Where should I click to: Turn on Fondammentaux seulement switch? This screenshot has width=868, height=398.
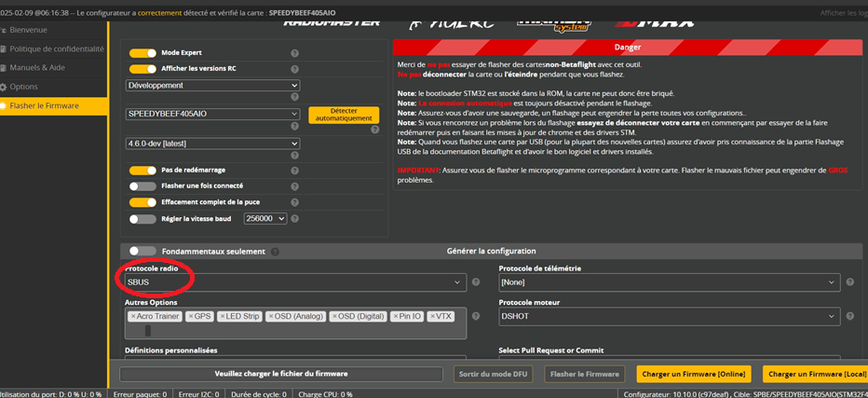[x=142, y=252]
